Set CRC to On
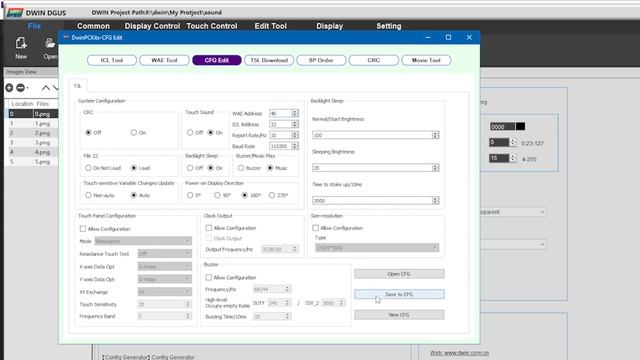Viewport: 640px width, 360px height. click(x=134, y=133)
